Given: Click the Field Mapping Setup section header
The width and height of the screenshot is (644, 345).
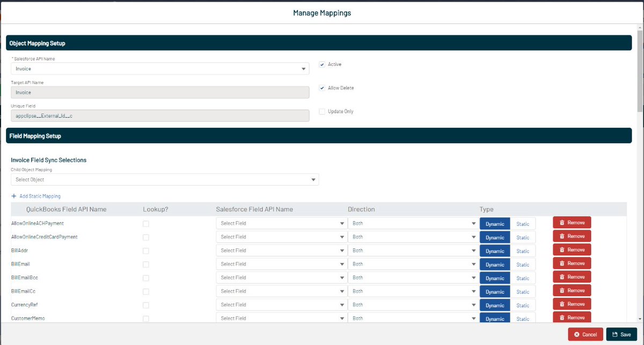Looking at the screenshot, I should [319, 136].
